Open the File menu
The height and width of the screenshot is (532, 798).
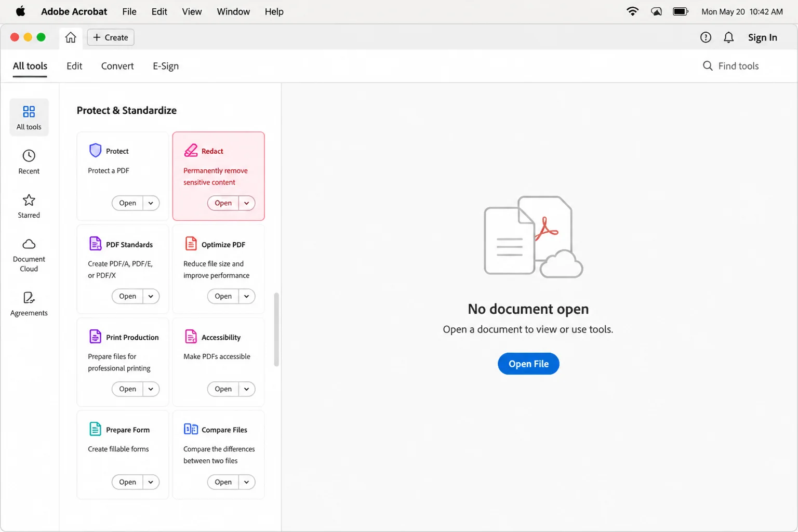[129, 11]
